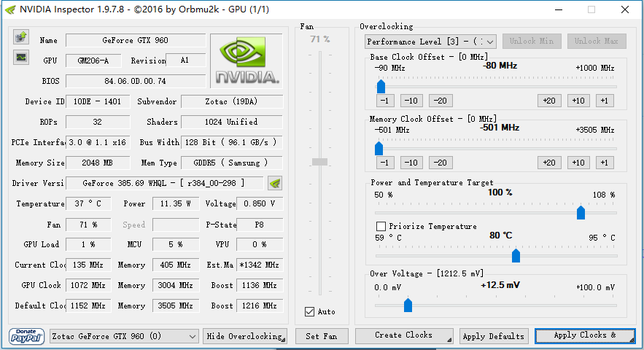The width and height of the screenshot is (644, 350).
Task: Click Memory Clock Offset -10 button
Action: (x=411, y=163)
